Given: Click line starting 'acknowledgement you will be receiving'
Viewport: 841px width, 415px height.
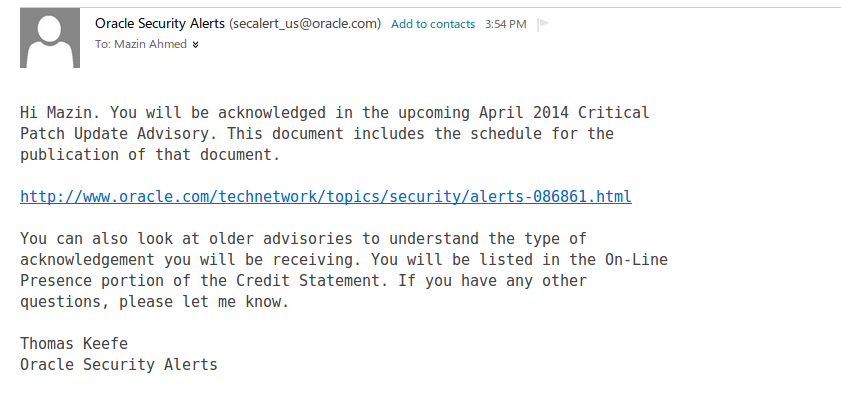Looking at the screenshot, I should click(x=344, y=260).
